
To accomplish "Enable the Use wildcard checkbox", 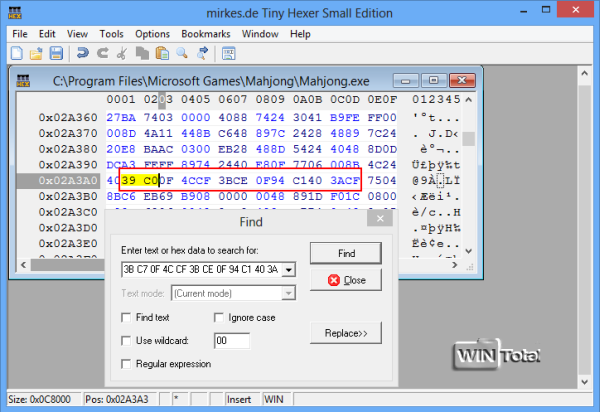I will pos(126,340).
